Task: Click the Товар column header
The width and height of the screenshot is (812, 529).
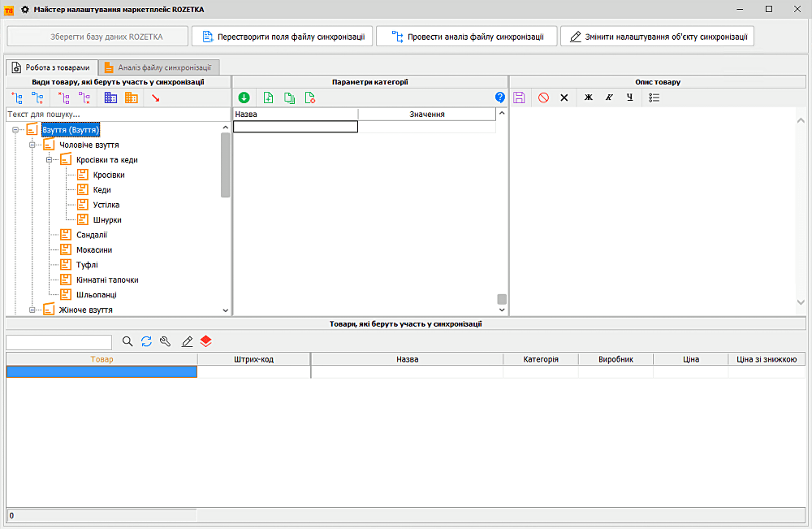Action: click(101, 359)
